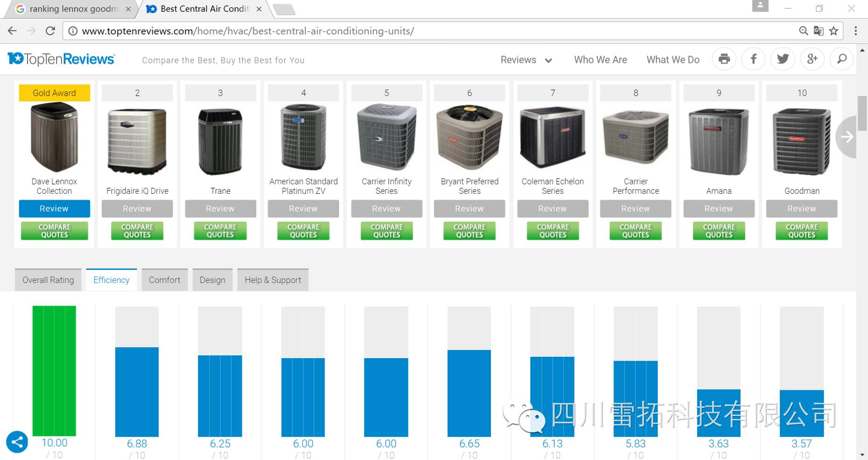Click the 6.88 efficiency score bar
The image size is (868, 460).
[x=137, y=392]
